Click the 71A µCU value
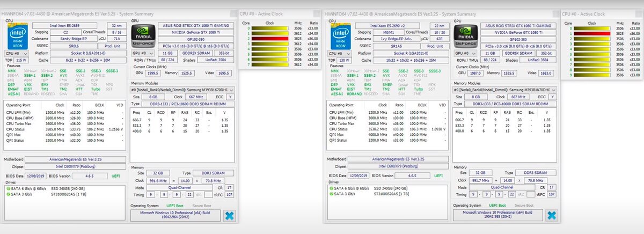 (x=117, y=39)
